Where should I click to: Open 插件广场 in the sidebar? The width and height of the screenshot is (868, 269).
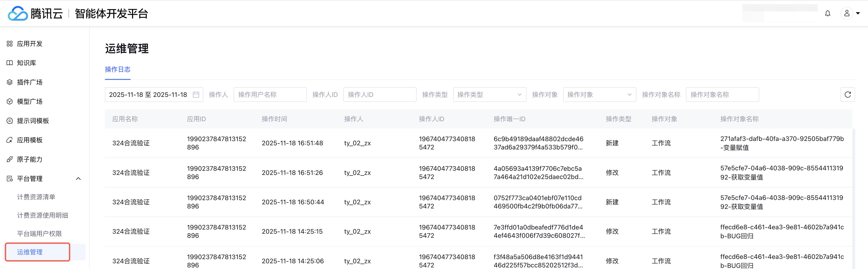click(x=30, y=82)
